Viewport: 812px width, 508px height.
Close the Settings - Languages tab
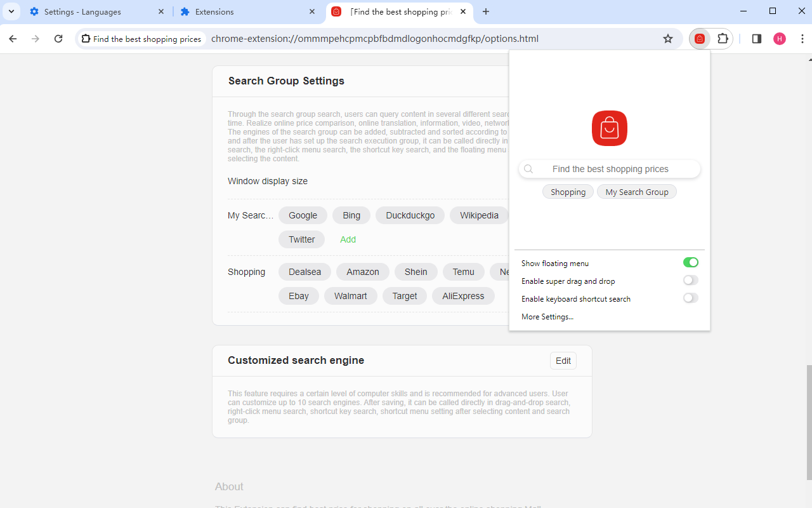click(161, 11)
